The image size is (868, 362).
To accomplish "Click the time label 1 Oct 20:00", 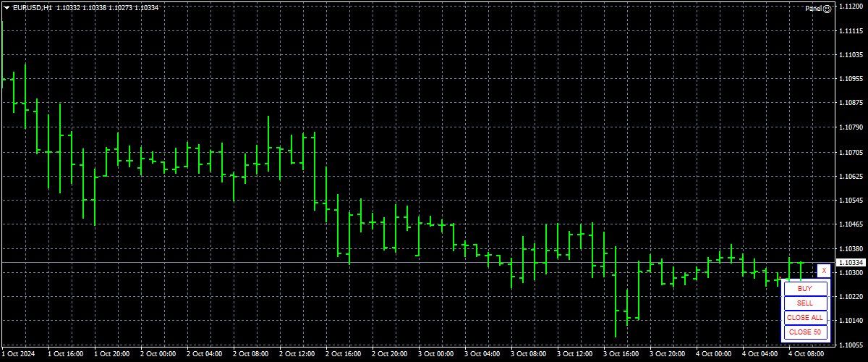I will [111, 354].
